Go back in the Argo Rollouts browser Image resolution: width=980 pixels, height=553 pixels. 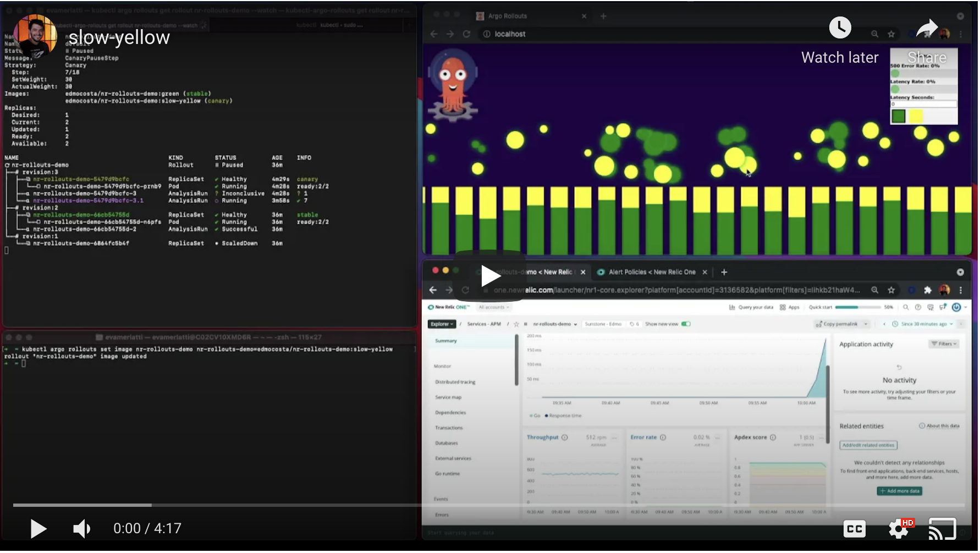434,34
